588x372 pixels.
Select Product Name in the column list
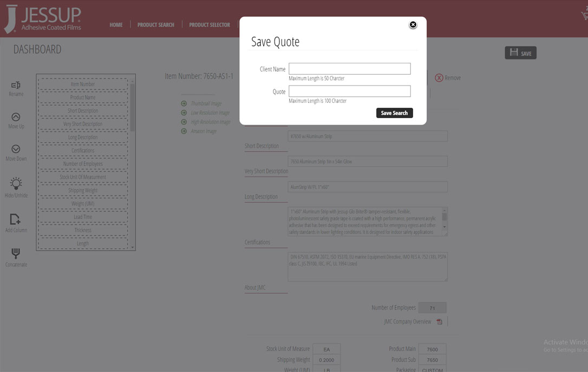coord(83,97)
